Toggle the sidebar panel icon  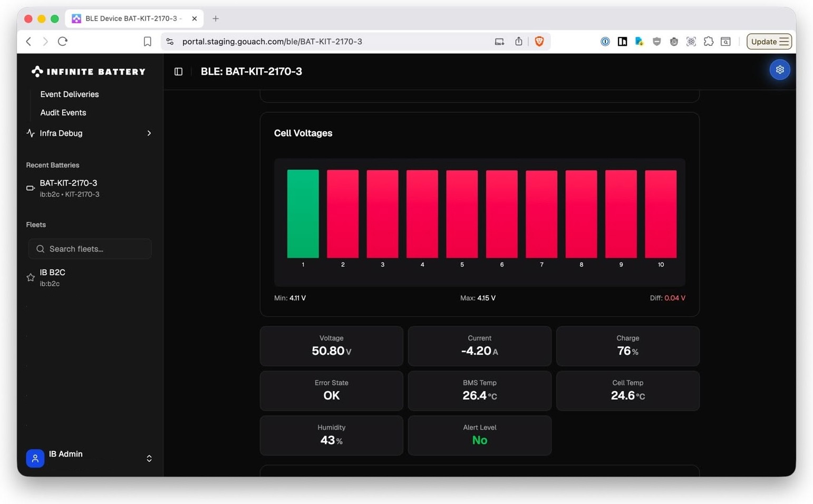178,72
